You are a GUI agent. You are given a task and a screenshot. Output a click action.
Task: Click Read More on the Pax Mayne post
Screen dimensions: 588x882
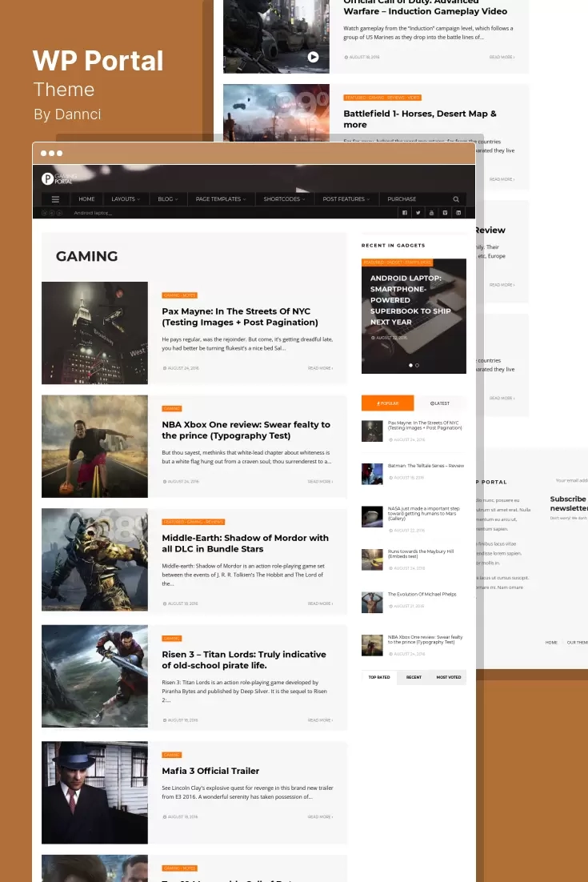tap(321, 368)
